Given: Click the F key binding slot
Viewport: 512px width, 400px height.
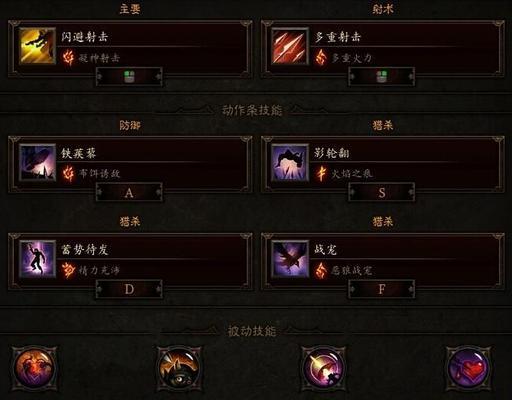Looking at the screenshot, I should (x=382, y=289).
